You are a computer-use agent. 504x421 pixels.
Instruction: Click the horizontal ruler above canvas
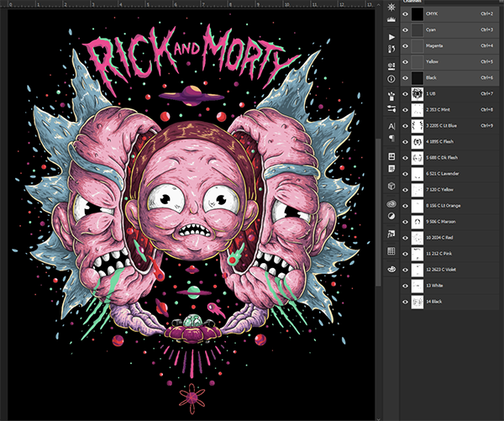[x=192, y=4]
